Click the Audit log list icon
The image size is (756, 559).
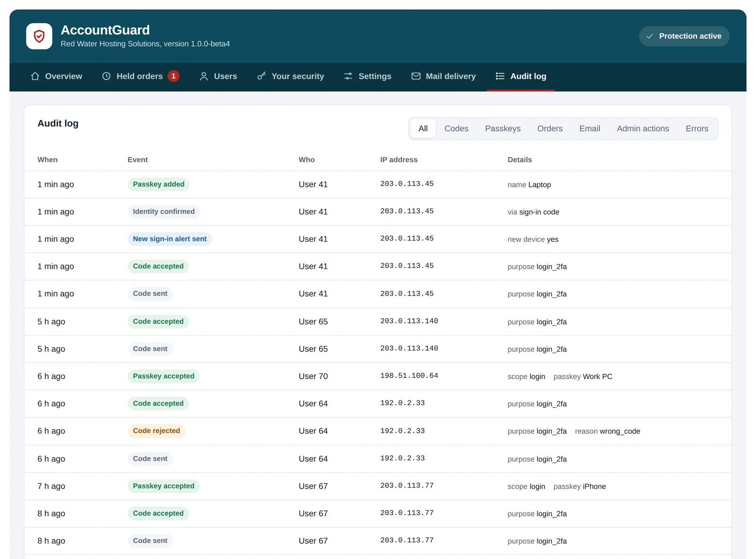tap(500, 76)
